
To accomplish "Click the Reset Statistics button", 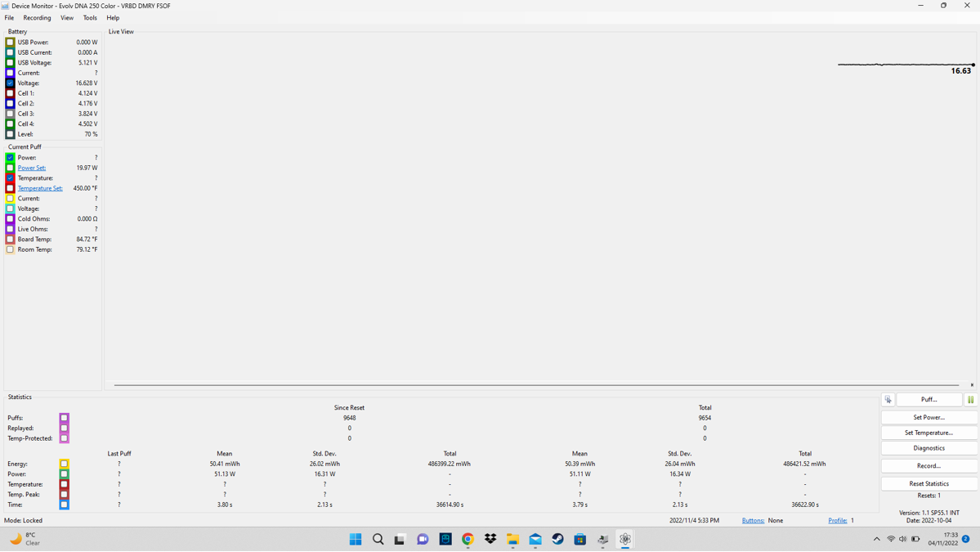I will pos(929,483).
